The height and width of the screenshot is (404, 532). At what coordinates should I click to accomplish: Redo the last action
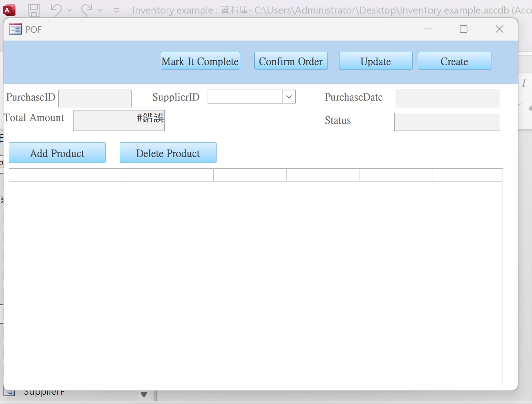(x=87, y=10)
